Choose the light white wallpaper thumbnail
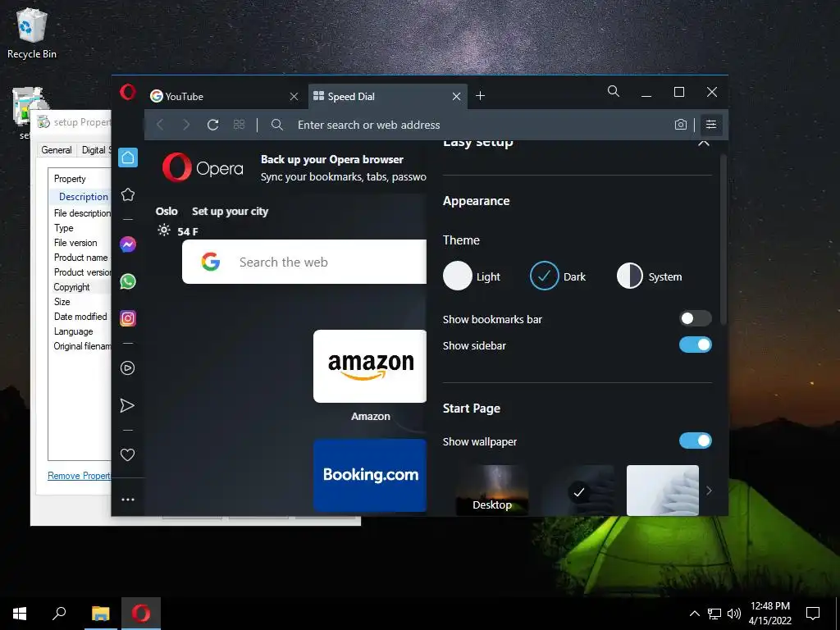Screen dimensions: 840x630 click(x=663, y=491)
